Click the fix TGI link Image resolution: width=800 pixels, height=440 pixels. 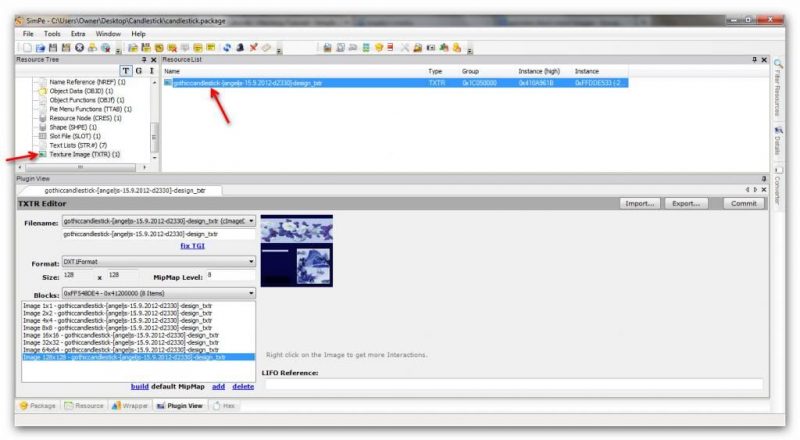pyautogui.click(x=192, y=246)
